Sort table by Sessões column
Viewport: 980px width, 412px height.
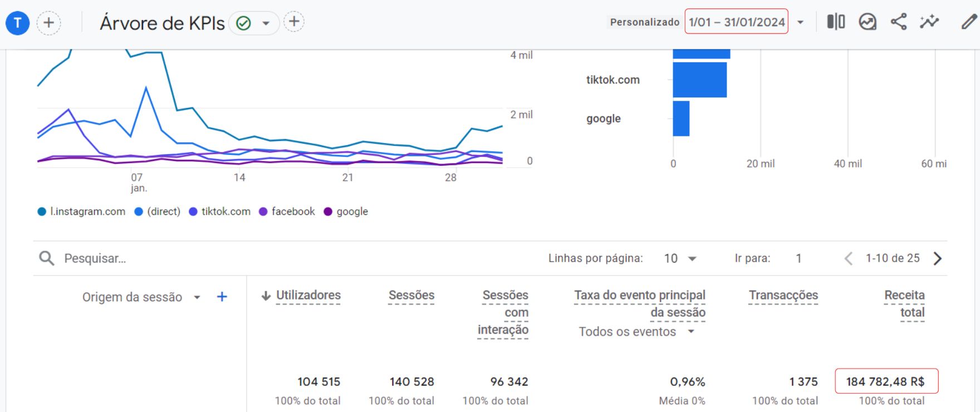pos(411,295)
